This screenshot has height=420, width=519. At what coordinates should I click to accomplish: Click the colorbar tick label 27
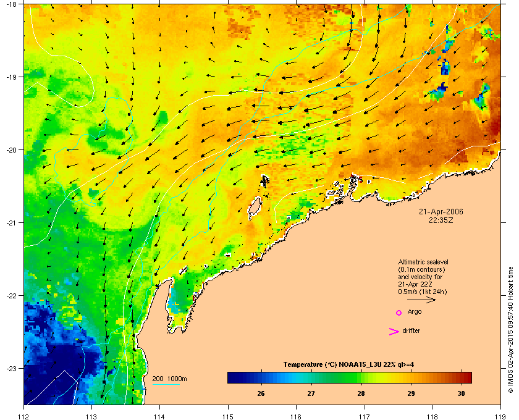(311, 393)
